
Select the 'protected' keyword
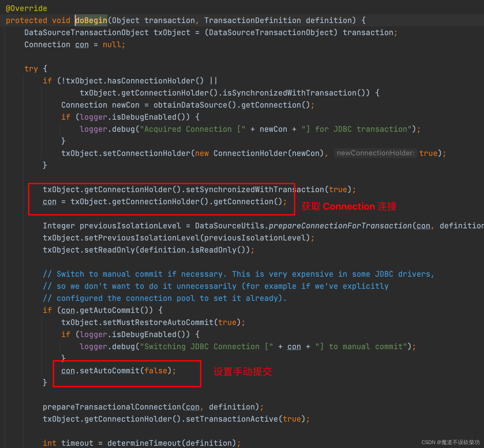26,21
